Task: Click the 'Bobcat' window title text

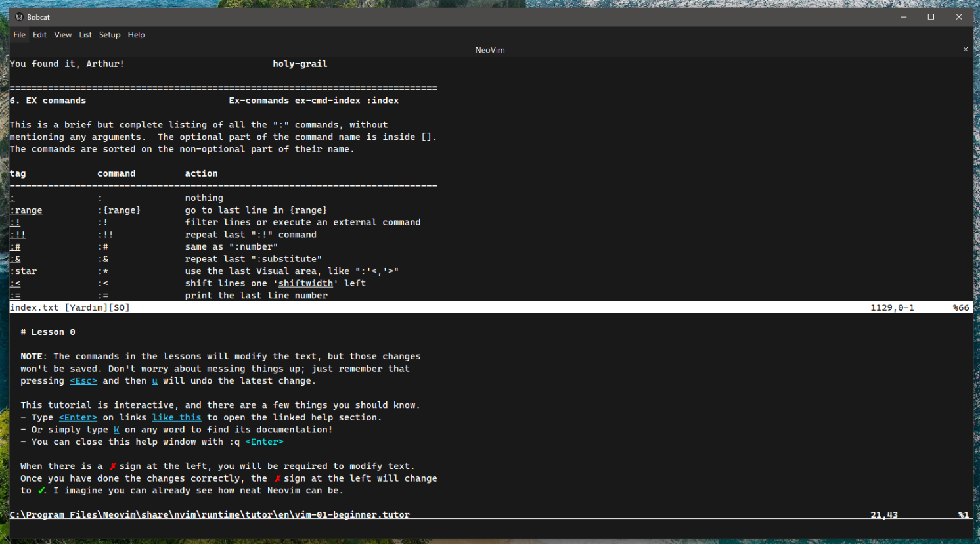Action: [x=39, y=17]
